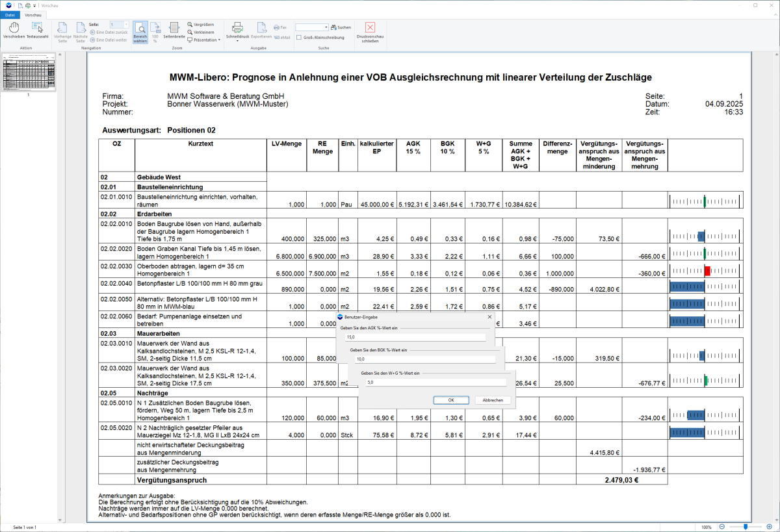Screen dimensions: 780x532
Task: Click Vergrößern magnifier
Action: click(x=200, y=25)
